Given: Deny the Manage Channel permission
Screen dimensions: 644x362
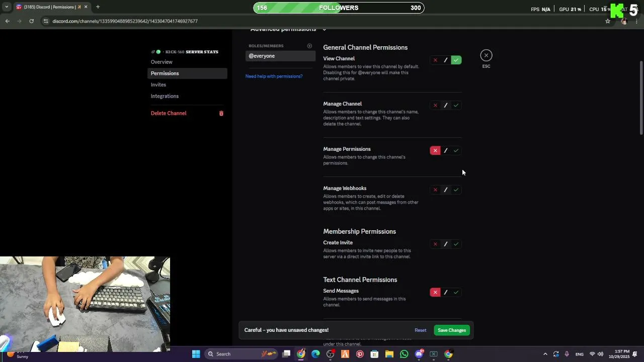Looking at the screenshot, I should tap(435, 106).
